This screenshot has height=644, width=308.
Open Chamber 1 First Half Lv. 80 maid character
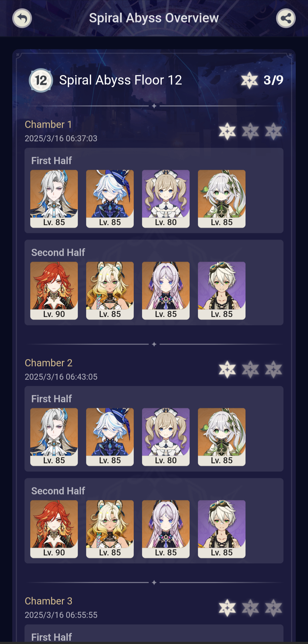tap(166, 199)
